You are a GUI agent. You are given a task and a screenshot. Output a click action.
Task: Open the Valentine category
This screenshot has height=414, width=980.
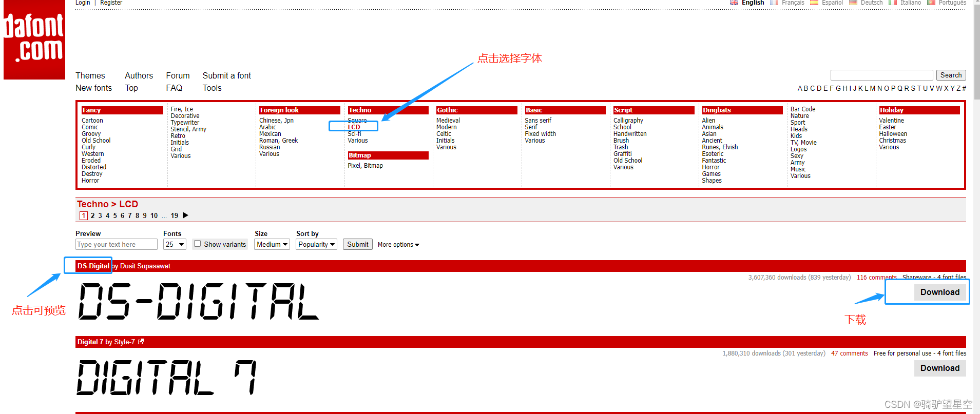(x=891, y=120)
